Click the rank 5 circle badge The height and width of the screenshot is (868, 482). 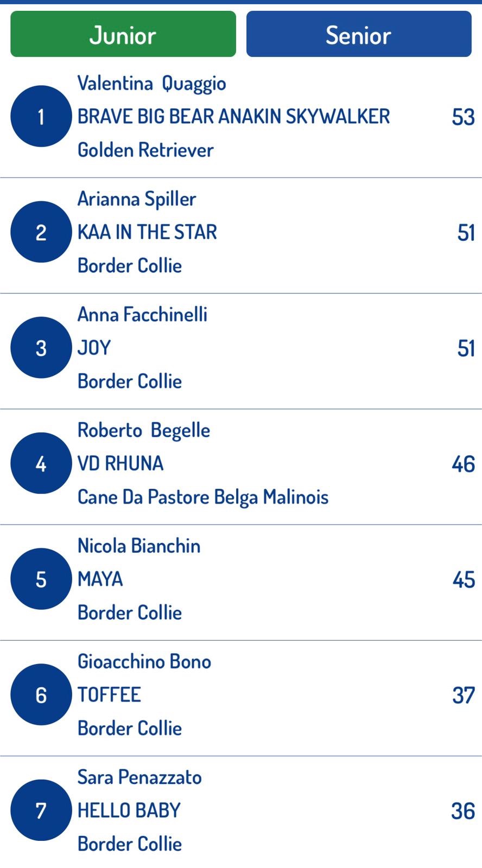[x=41, y=579]
